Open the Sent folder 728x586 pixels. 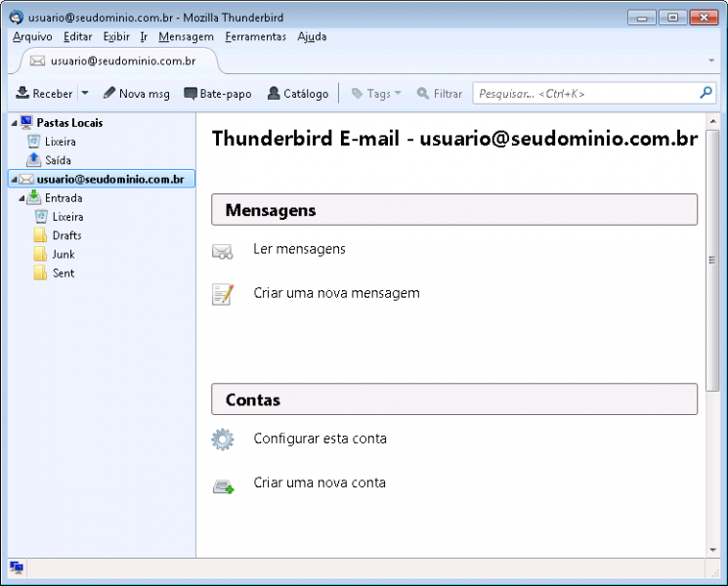pos(63,273)
